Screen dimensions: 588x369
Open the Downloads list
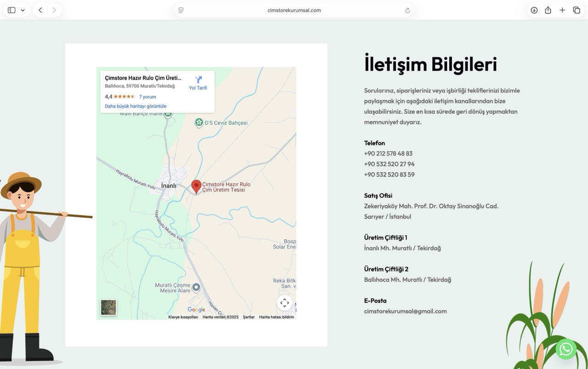click(534, 10)
